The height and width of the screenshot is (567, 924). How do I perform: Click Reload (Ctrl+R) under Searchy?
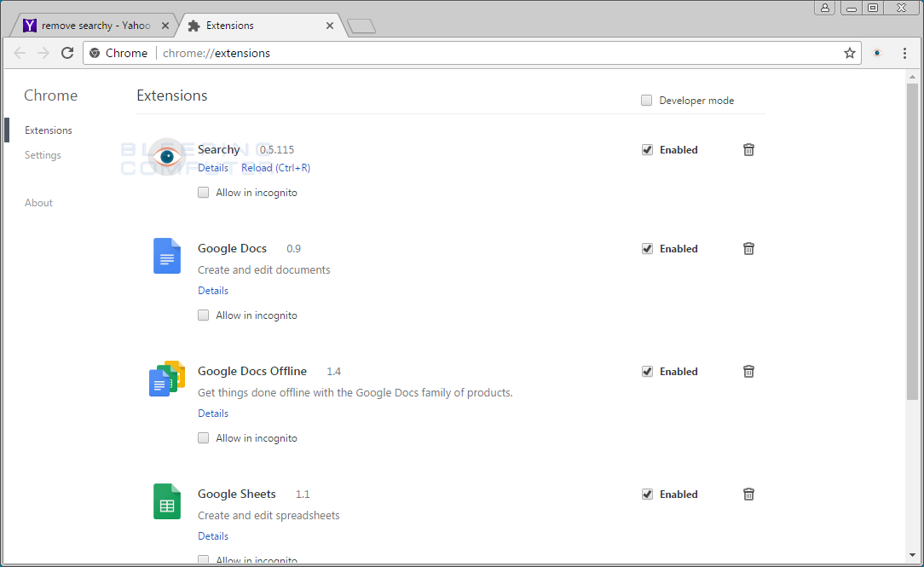tap(275, 167)
